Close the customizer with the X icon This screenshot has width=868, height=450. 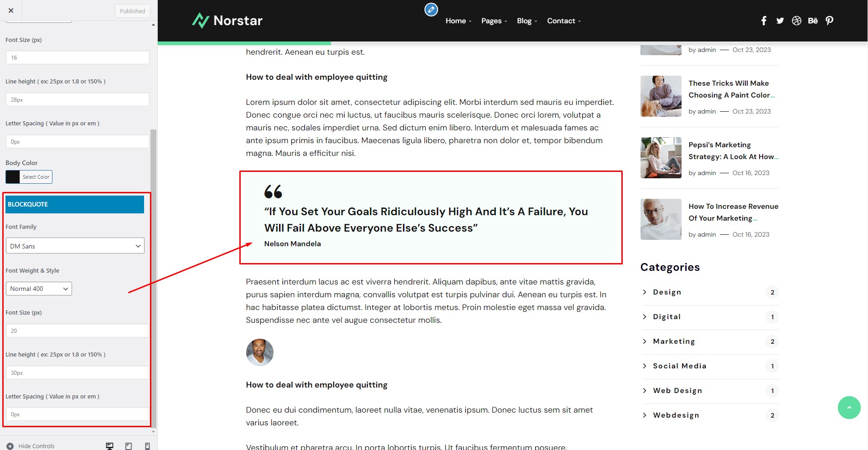click(11, 10)
